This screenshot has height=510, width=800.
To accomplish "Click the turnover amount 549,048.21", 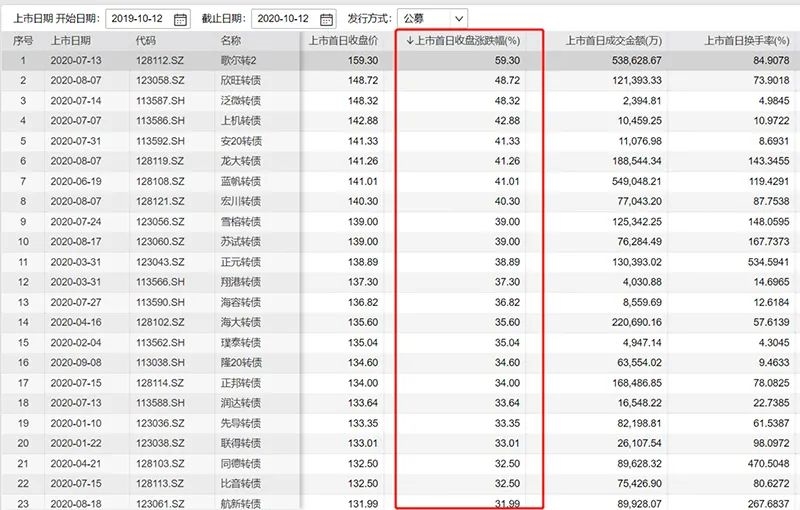I will [637, 181].
